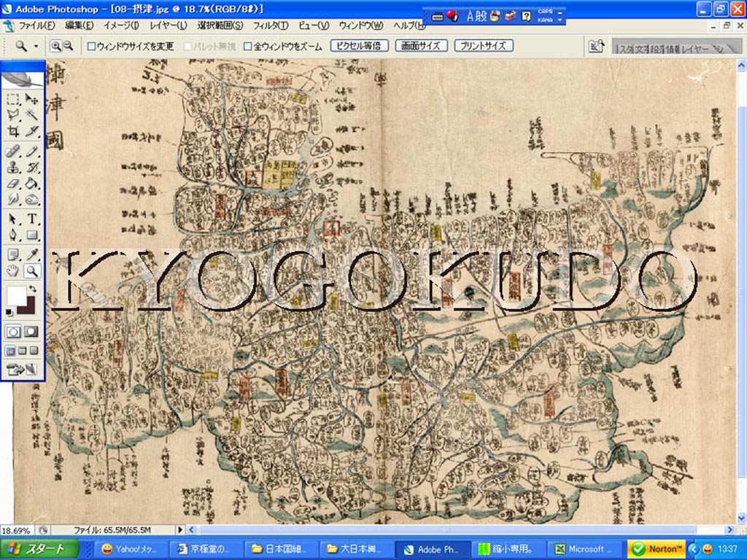747x560 pixels.
Task: Select the Rectangular Marquee tool
Action: pos(13,99)
